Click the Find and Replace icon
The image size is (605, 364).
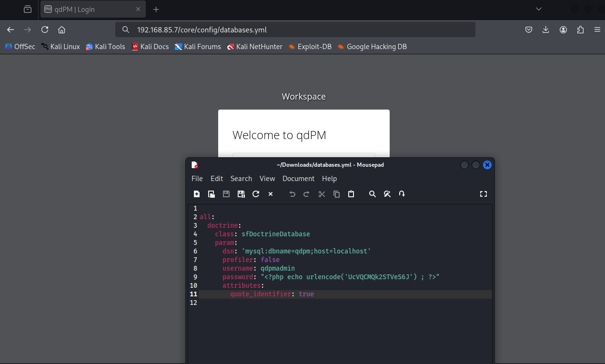[x=387, y=194]
